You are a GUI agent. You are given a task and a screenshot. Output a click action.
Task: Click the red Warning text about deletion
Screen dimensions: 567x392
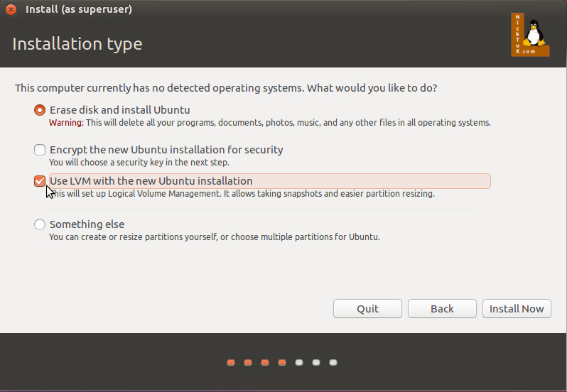click(66, 123)
